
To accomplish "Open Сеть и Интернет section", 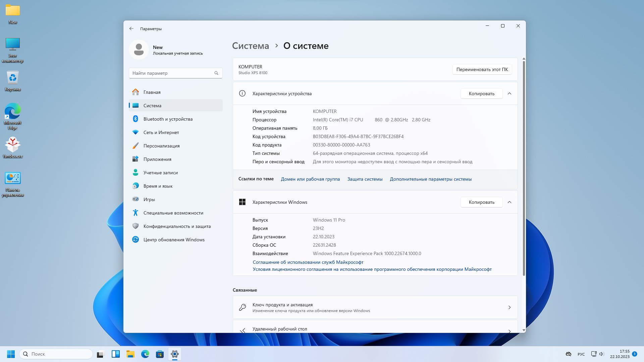I will click(161, 132).
